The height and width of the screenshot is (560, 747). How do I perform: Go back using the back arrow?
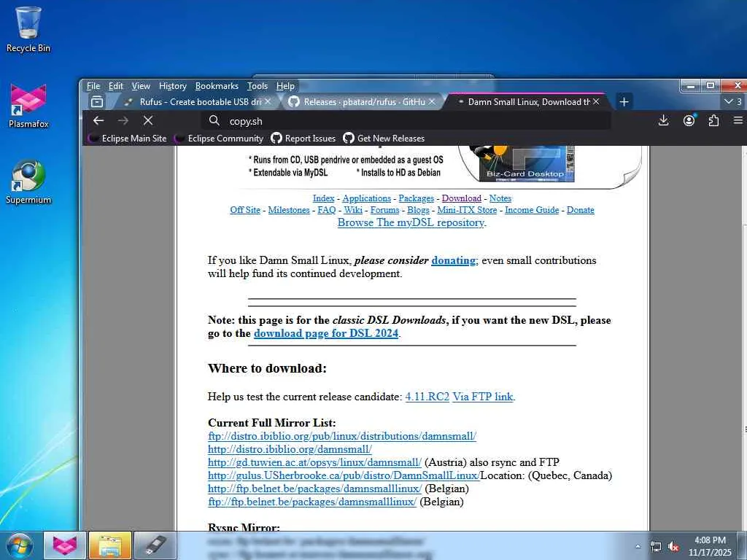98,121
